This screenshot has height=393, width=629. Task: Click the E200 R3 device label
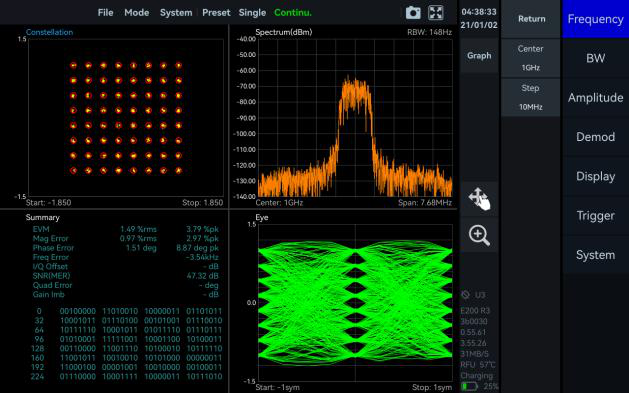475,311
